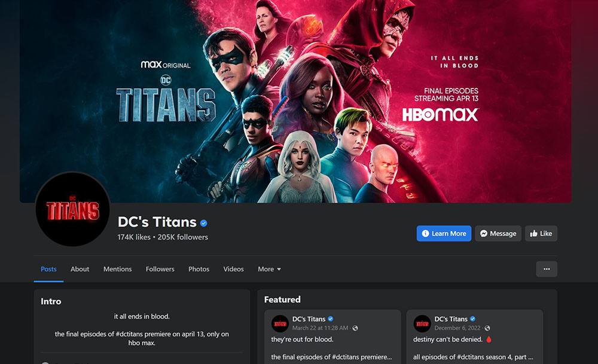Switch to the Mentions tab
The image size is (598, 364).
pos(117,269)
